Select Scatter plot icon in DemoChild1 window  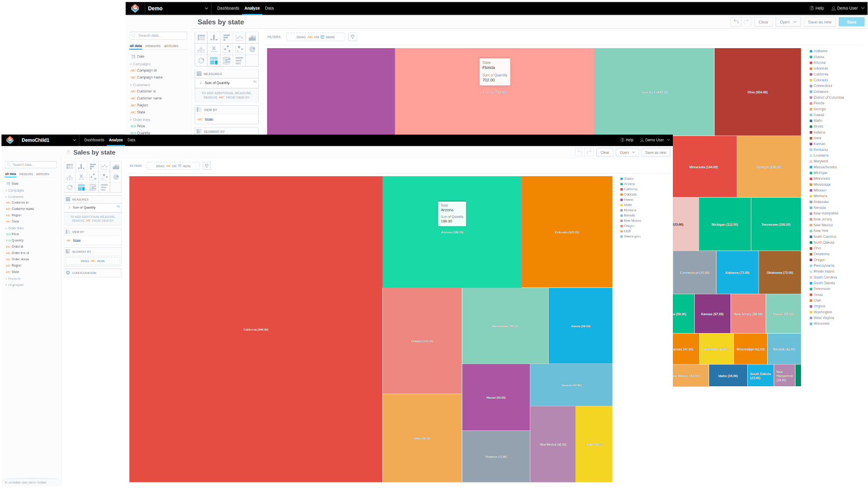click(x=93, y=177)
